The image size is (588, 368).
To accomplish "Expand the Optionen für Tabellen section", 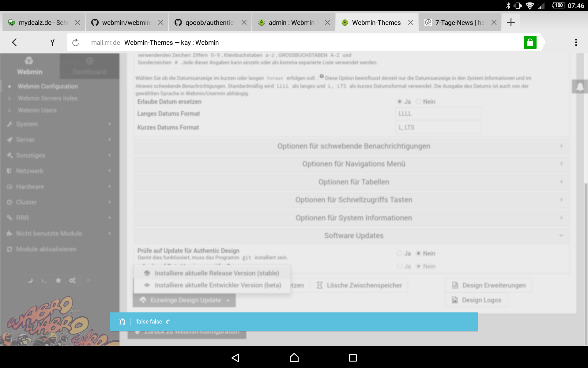I will tap(354, 182).
